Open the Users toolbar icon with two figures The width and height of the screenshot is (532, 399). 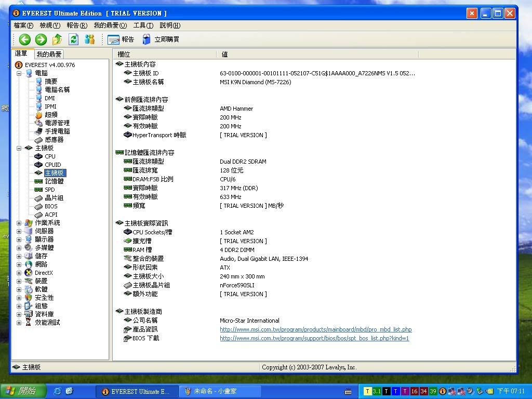coord(89,39)
